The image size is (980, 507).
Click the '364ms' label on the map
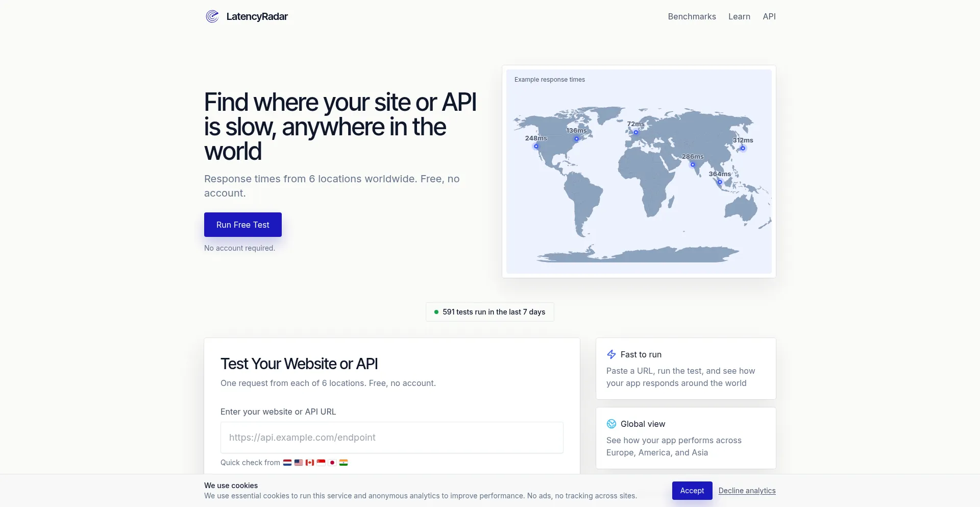click(720, 174)
